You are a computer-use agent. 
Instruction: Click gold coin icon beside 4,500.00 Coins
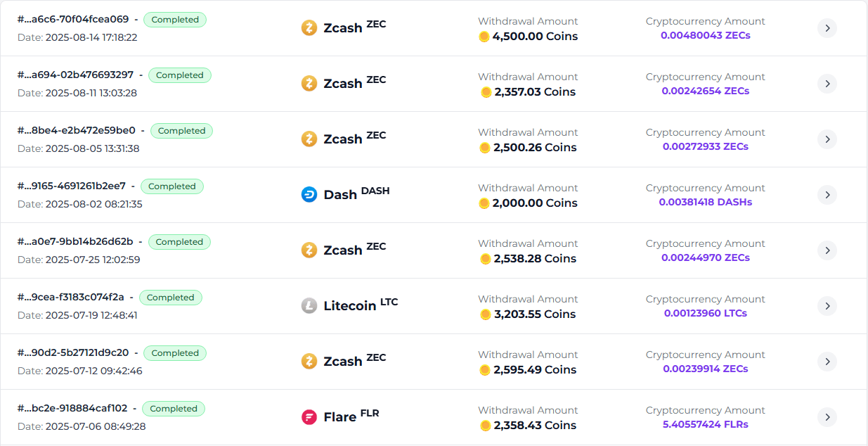click(x=484, y=37)
